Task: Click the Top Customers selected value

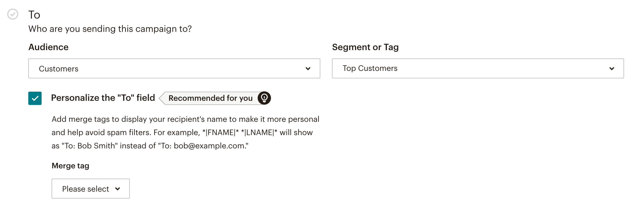Action: [370, 68]
